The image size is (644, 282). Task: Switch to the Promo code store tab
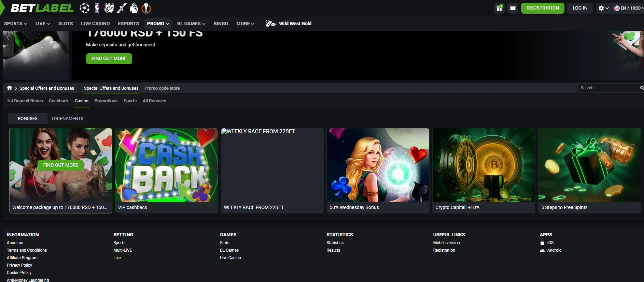[162, 88]
